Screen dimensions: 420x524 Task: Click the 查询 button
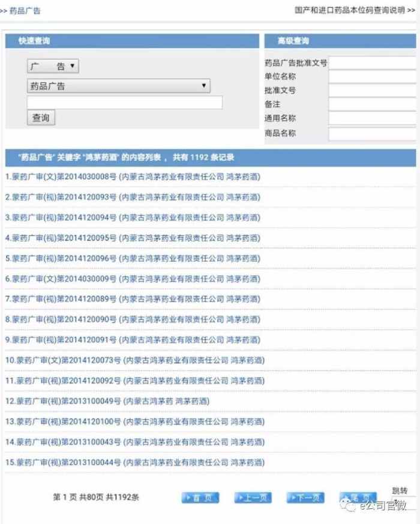[41, 118]
